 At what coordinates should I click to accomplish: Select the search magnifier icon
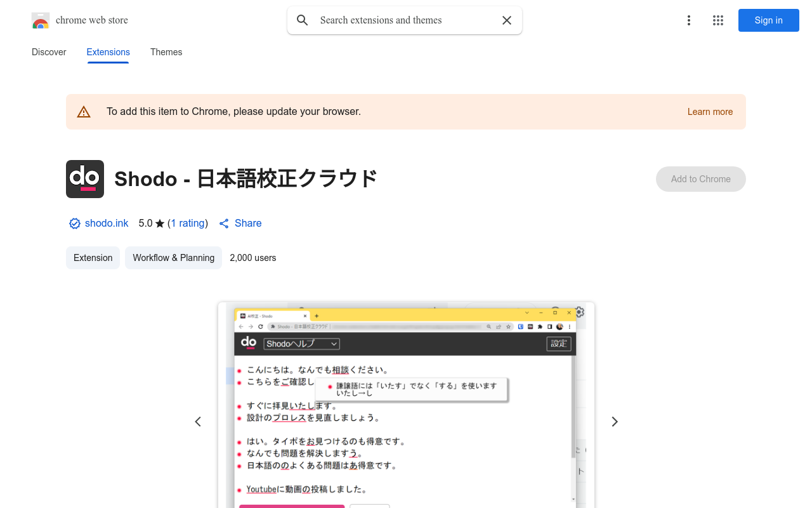[x=302, y=20]
